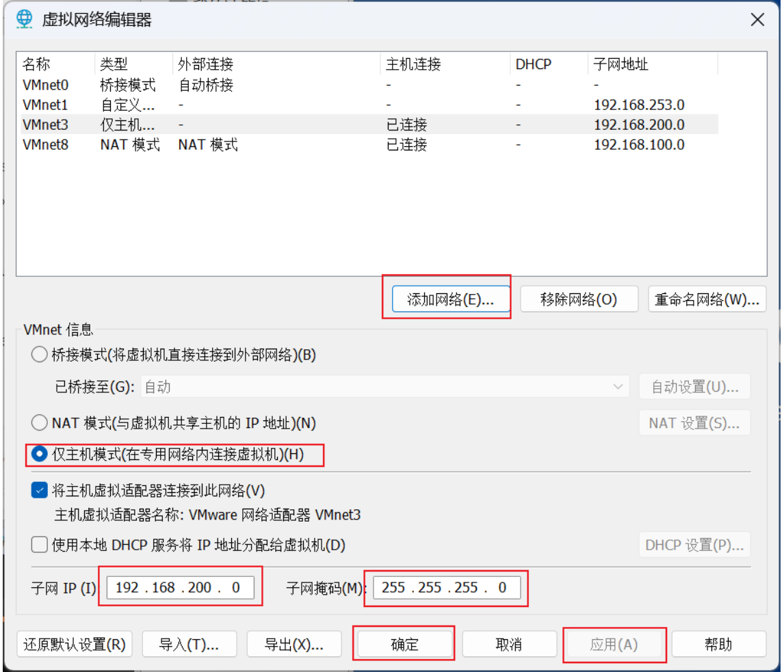Click the 重命名网络(W)... button
The image size is (784, 672).
[707, 299]
